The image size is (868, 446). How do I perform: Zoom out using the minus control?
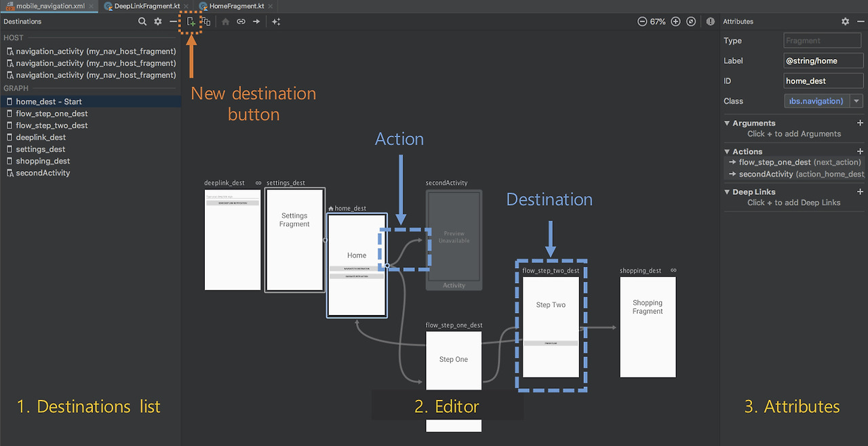tap(642, 21)
